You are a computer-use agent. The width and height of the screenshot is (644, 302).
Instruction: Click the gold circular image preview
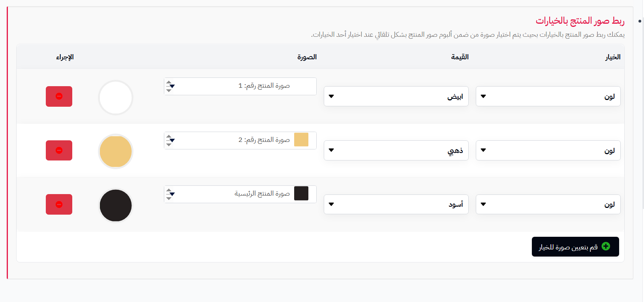tap(116, 151)
